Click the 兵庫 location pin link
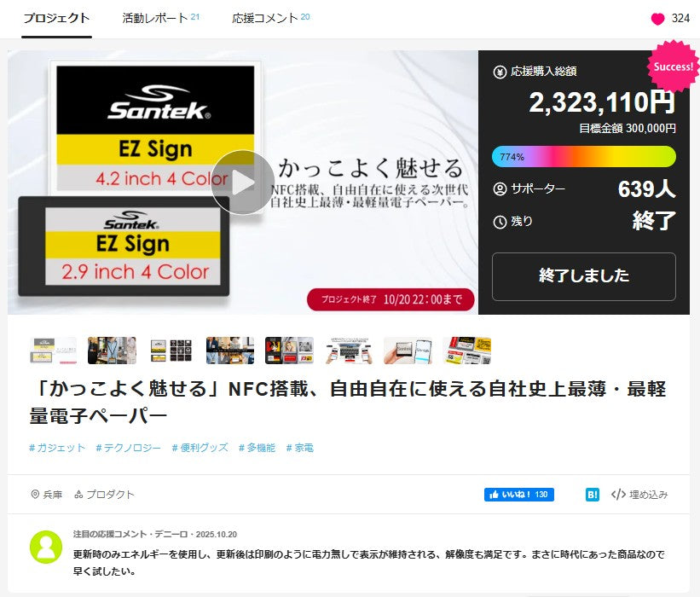Viewport: 700px width, 597px height. [46, 495]
